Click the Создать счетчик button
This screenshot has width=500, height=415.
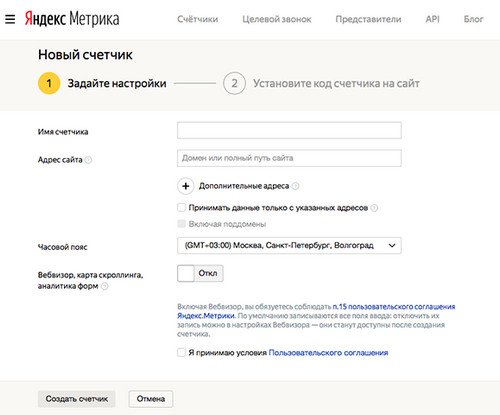[77, 399]
